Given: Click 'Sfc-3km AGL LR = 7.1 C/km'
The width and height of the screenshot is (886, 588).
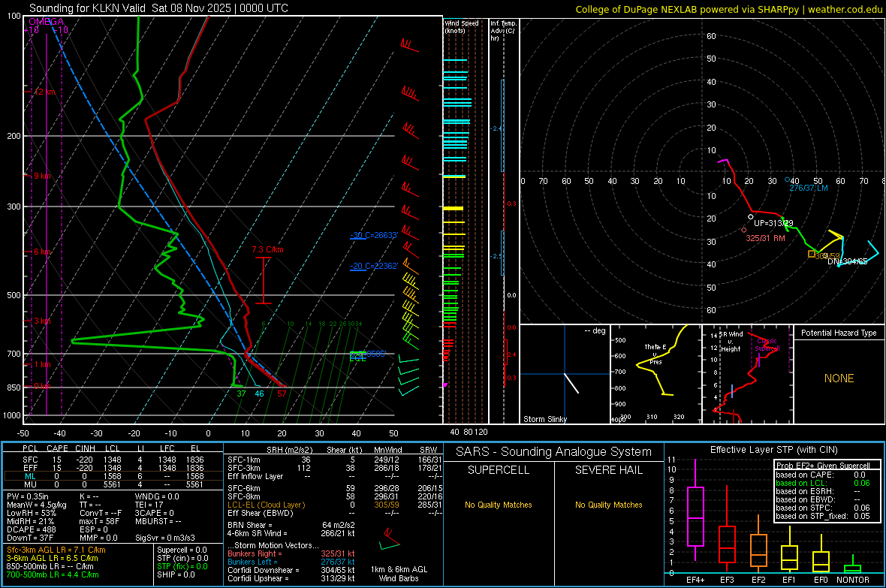Looking at the screenshot, I should 56,550.
